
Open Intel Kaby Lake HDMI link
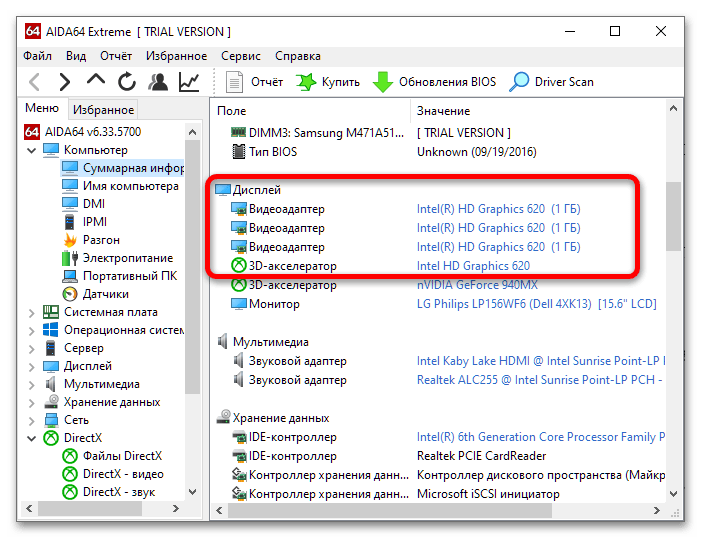541,361
